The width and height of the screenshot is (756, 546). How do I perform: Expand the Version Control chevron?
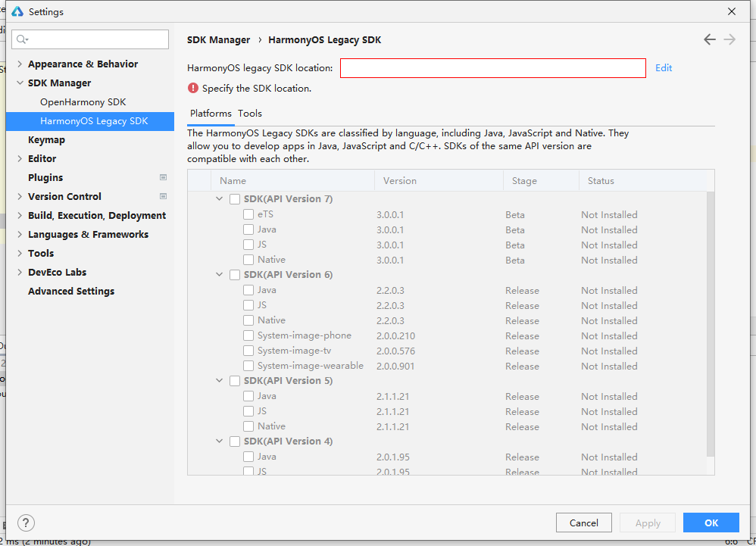(x=20, y=196)
